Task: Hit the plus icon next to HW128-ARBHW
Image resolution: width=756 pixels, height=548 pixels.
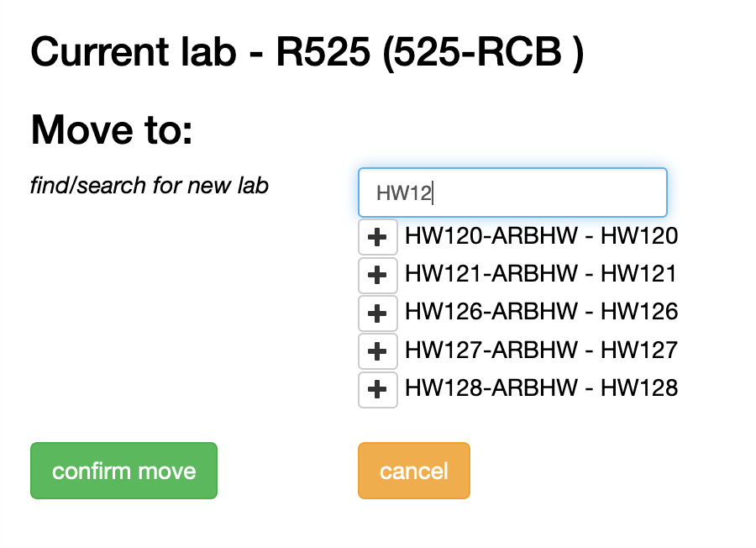Action: (378, 389)
